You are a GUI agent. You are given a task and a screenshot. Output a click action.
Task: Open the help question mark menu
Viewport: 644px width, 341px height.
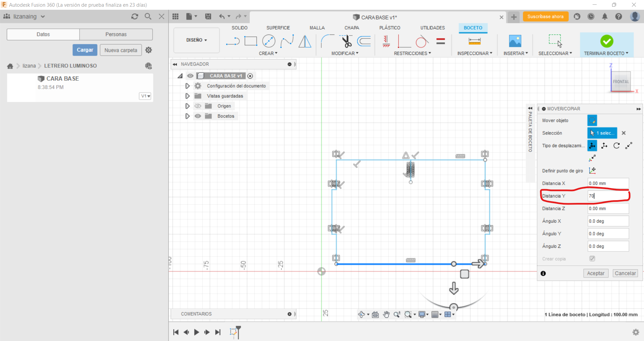(618, 16)
